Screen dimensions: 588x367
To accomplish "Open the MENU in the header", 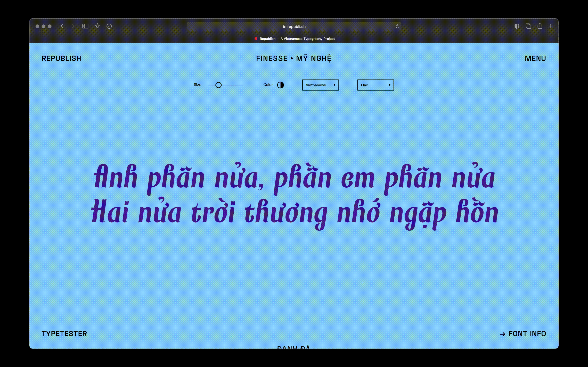I will point(535,58).
